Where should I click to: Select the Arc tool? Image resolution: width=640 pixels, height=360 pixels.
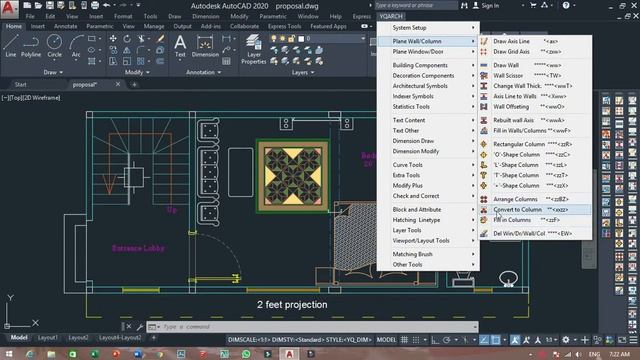click(x=76, y=46)
